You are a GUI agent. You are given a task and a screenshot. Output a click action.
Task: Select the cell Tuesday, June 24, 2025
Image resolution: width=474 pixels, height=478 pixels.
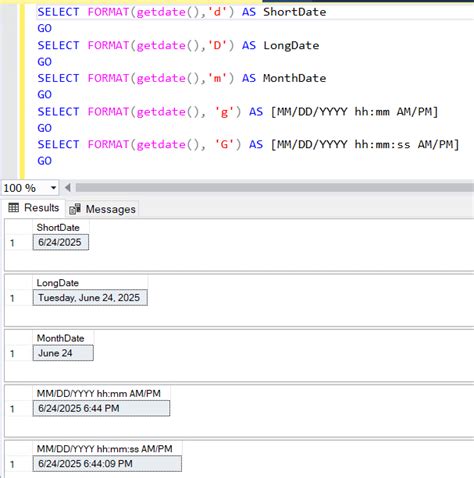pyautogui.click(x=90, y=298)
